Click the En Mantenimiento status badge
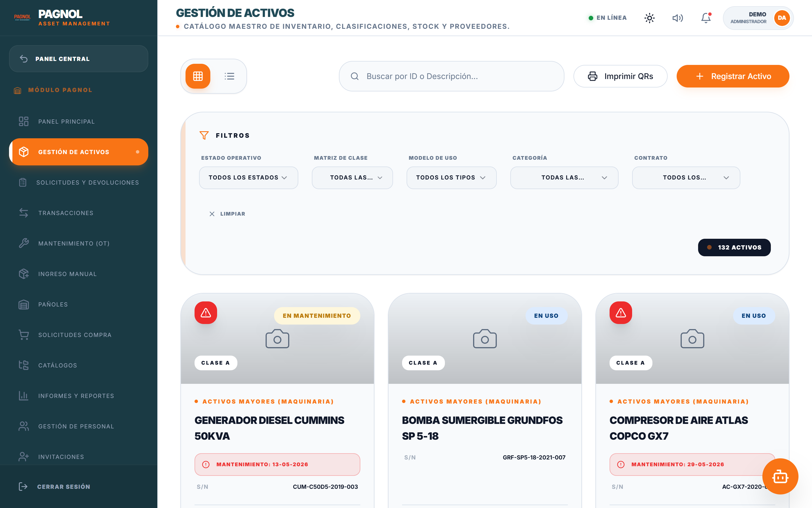 point(317,316)
